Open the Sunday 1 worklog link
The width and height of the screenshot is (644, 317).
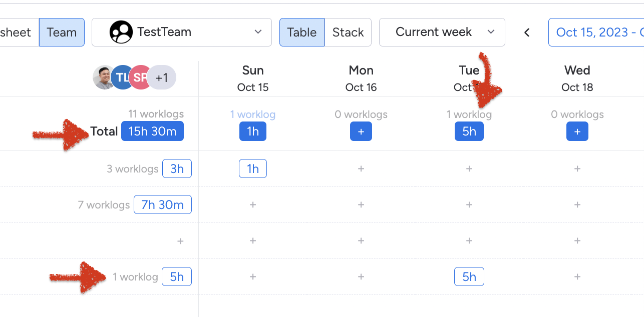[252, 114]
